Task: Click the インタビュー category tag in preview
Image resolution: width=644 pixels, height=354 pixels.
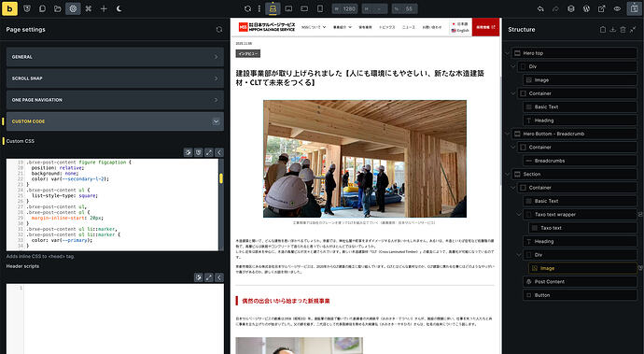Action: click(248, 54)
